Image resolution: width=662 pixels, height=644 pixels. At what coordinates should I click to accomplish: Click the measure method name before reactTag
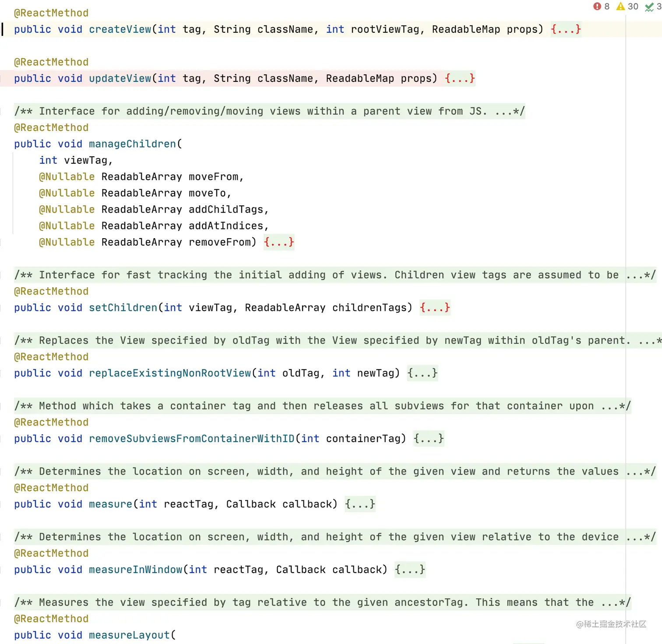click(110, 504)
